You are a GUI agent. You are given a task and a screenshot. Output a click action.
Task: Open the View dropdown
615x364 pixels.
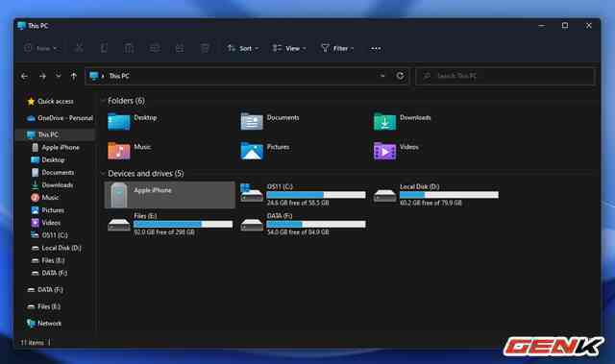coord(289,48)
